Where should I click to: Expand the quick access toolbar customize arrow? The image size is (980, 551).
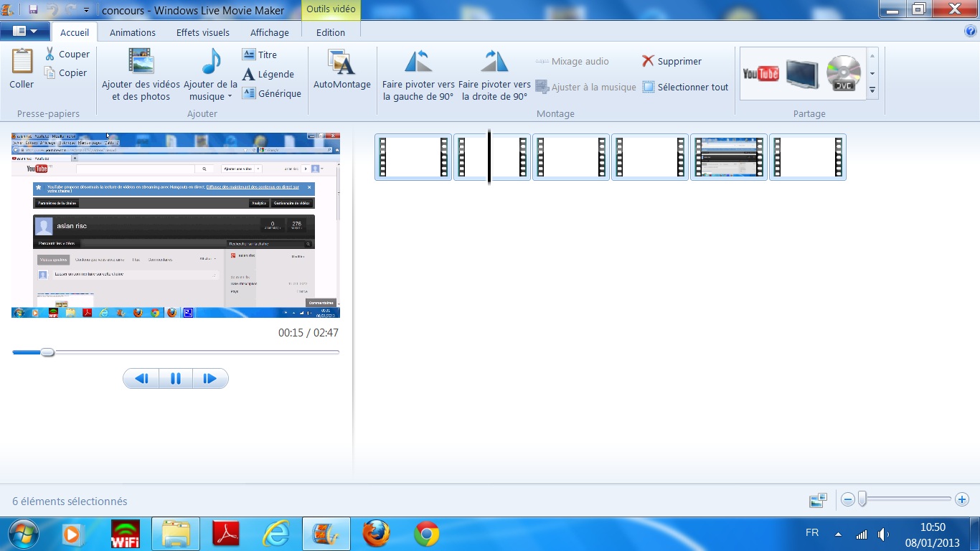click(87, 11)
